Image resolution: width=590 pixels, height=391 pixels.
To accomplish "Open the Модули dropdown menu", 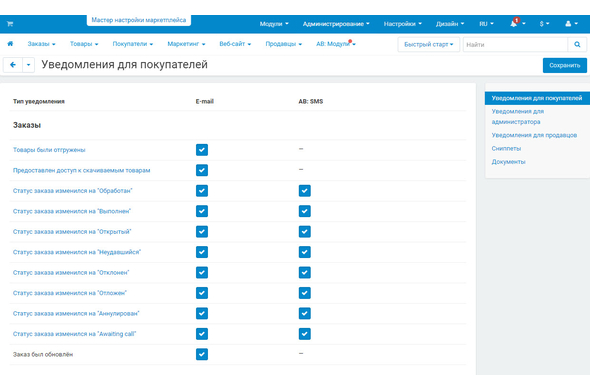I will tap(274, 24).
